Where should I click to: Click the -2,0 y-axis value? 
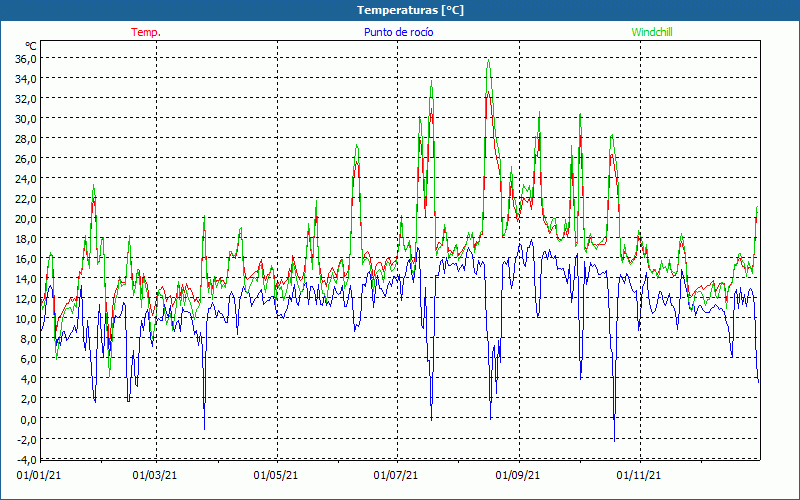pyautogui.click(x=27, y=439)
